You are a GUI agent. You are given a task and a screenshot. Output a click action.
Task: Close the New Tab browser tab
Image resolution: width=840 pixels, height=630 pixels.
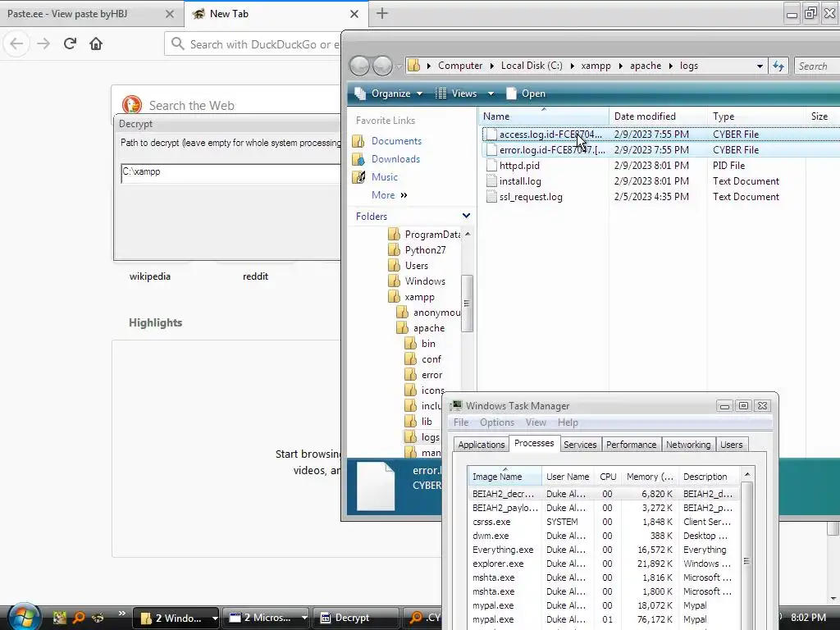coord(354,14)
